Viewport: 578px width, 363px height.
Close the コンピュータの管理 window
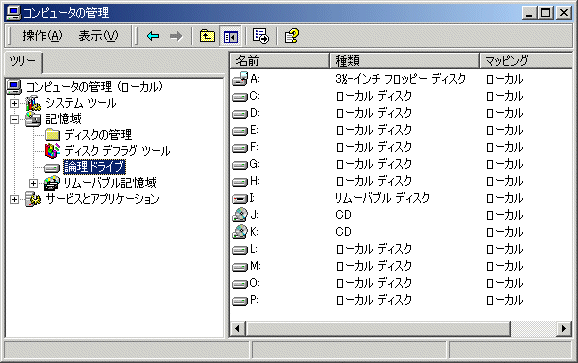564,13
